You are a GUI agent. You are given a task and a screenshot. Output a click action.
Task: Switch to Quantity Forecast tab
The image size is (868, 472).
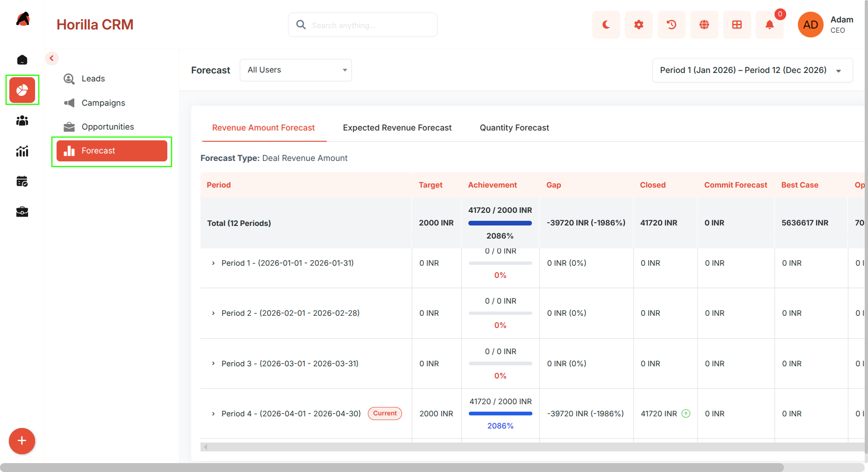(x=514, y=128)
